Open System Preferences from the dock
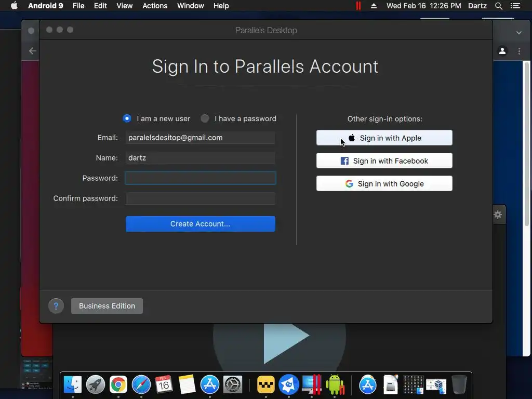 click(x=232, y=385)
